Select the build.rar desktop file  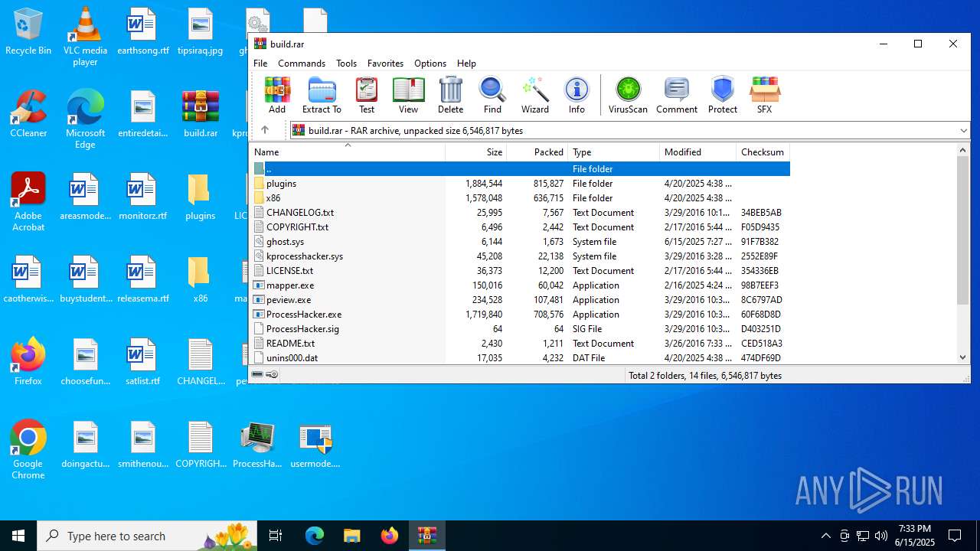201,115
